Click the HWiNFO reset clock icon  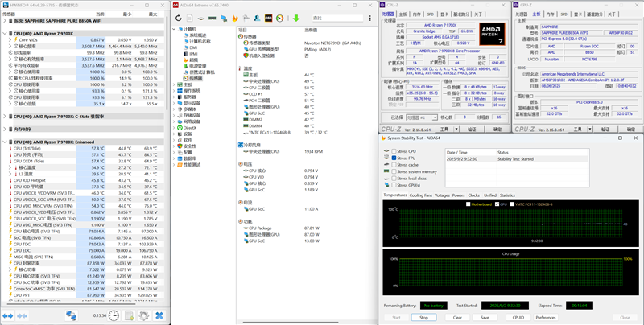pyautogui.click(x=114, y=315)
